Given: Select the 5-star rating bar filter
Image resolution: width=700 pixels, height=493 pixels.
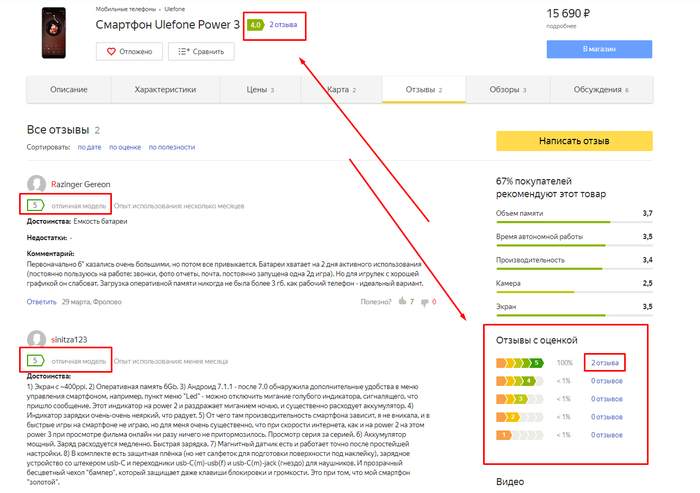Looking at the screenshot, I should coord(520,362).
